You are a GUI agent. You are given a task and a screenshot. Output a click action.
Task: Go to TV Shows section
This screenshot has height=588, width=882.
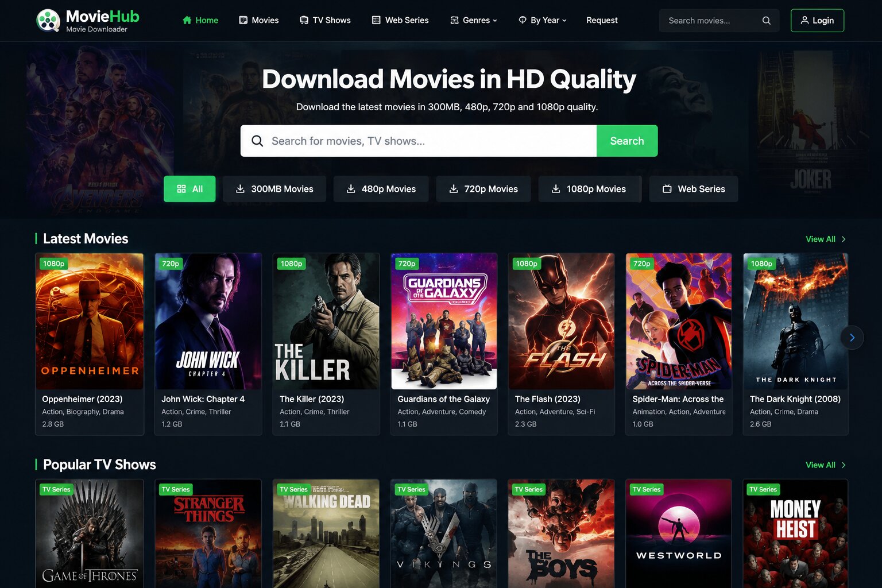325,20
